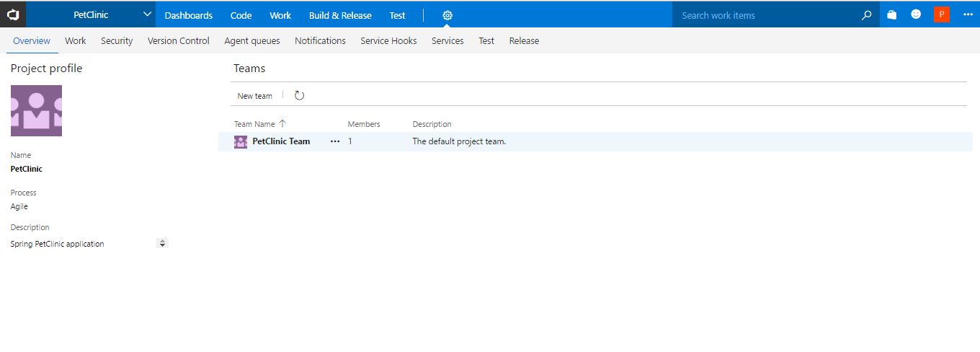Screen dimensions: 980x352
Task: Switch to the Agent queues tab
Action: [x=252, y=40]
